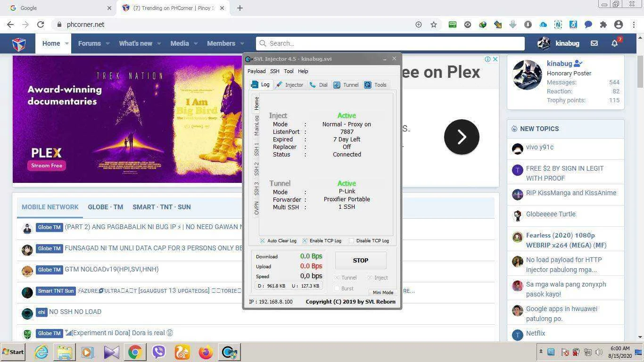This screenshot has width=644, height=362.
Task: Open the 'vivo y91c' new topic
Action: pyautogui.click(x=540, y=147)
